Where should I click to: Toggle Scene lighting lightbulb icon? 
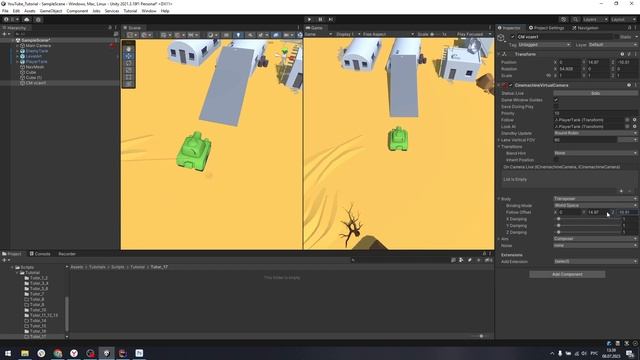(238, 35)
